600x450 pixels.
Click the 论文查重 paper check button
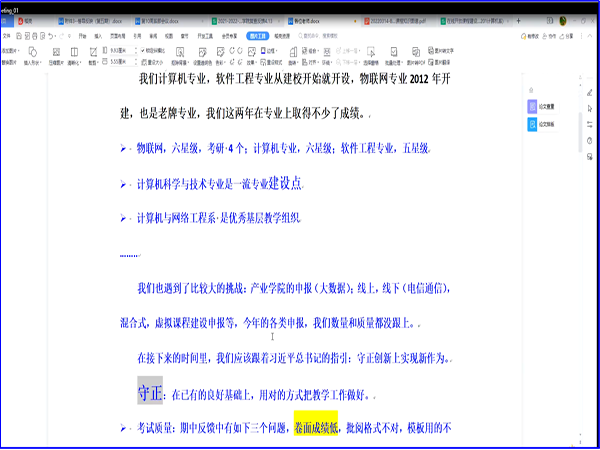541,107
